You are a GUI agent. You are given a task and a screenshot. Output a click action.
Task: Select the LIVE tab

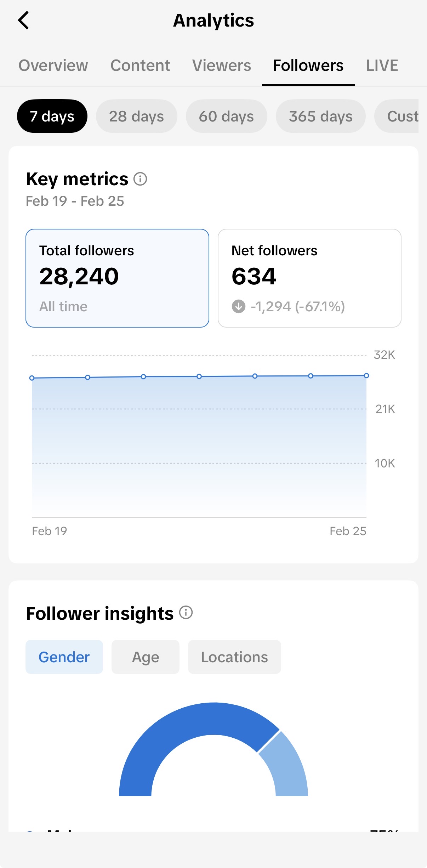tap(382, 66)
